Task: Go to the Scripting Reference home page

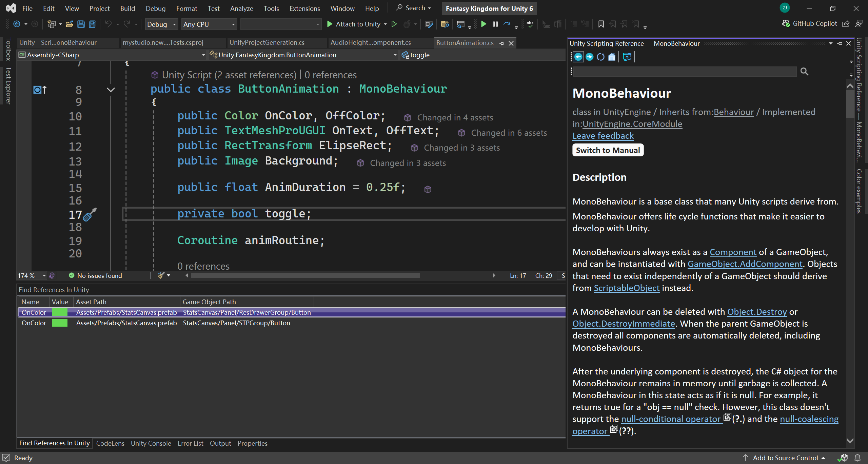Action: coord(612,57)
